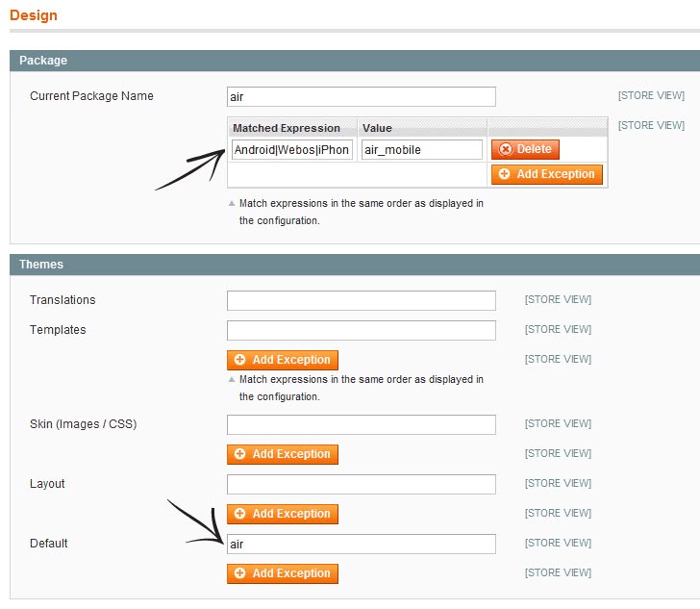Focus the Layout input field
Screen dimensions: 700x609
coord(361,484)
